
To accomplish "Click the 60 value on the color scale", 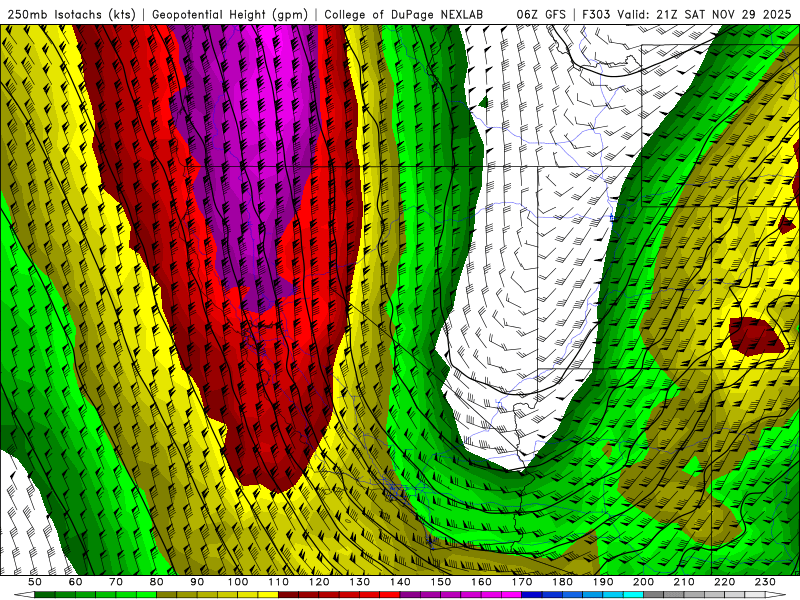I will (x=76, y=582).
